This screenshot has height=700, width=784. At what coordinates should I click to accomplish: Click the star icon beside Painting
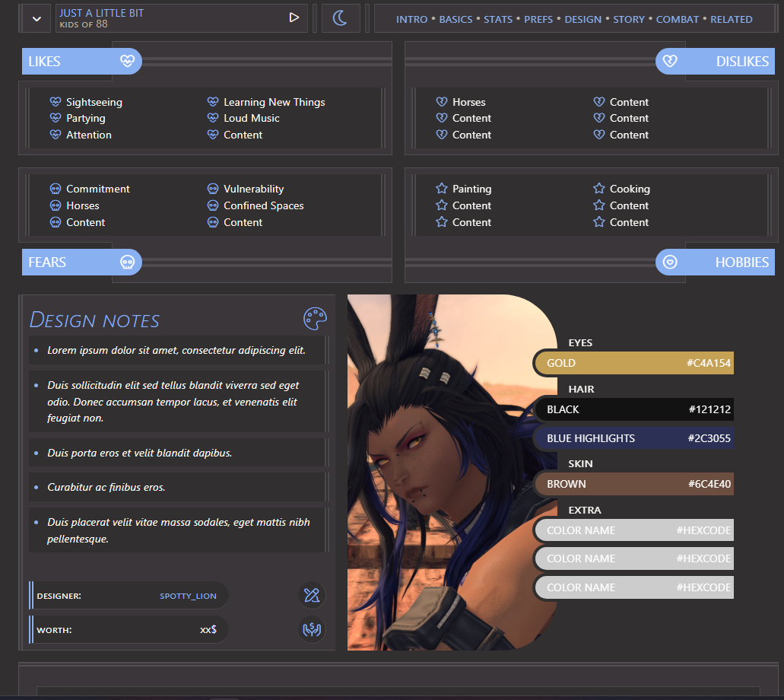(442, 189)
